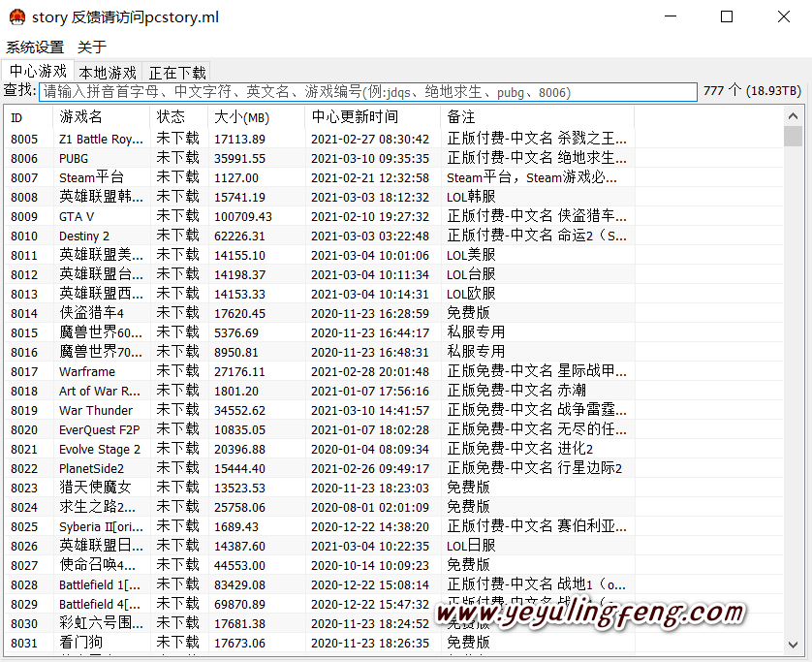The width and height of the screenshot is (812, 662).
Task: Open the 系统设置 menu
Action: pyautogui.click(x=35, y=47)
